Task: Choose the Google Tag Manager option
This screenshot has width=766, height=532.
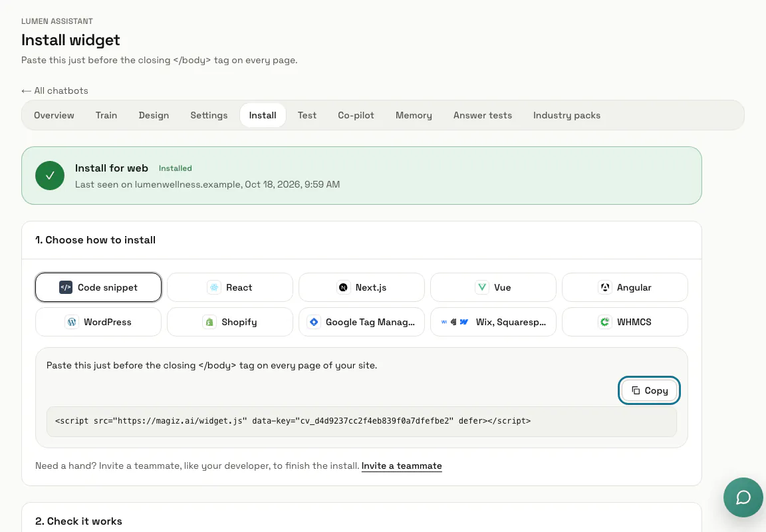Action: click(362, 322)
